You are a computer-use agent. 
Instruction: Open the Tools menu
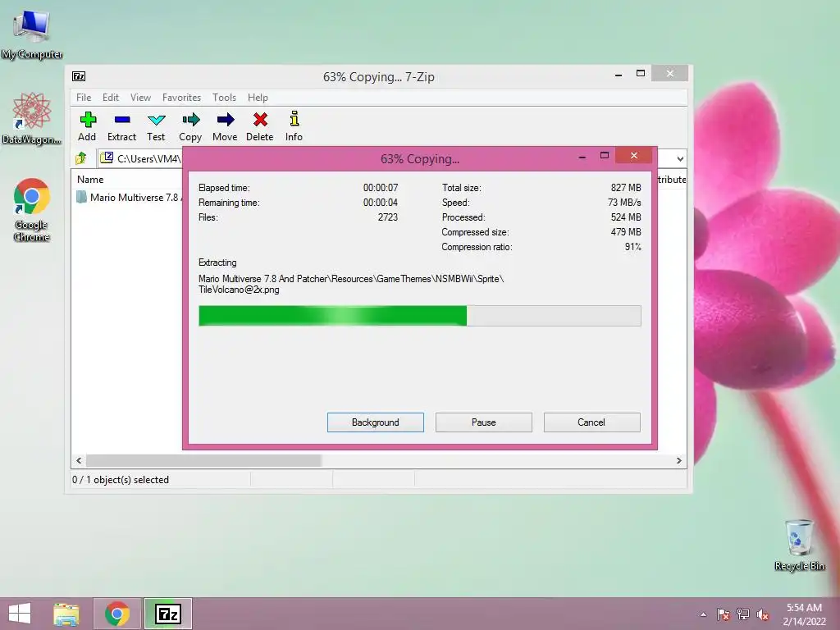tap(224, 98)
